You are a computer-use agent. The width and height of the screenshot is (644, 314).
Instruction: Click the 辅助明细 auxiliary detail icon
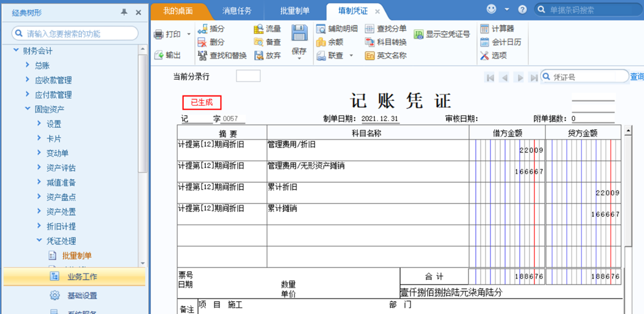coord(320,29)
